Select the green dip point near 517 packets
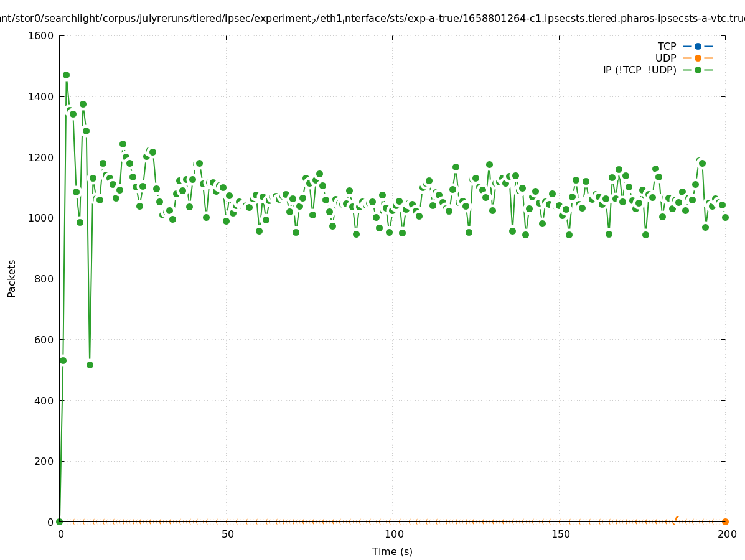This screenshot has width=745, height=560. [90, 365]
